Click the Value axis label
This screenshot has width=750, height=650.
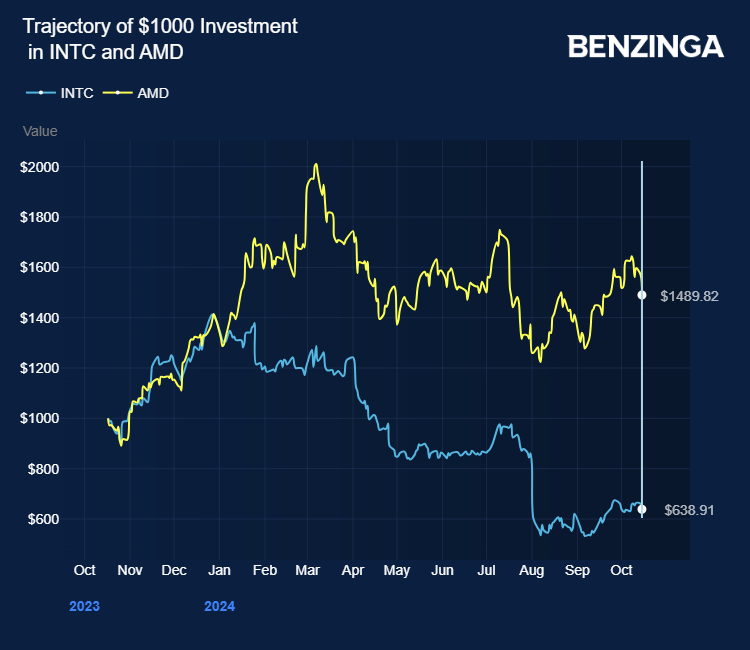click(40, 131)
